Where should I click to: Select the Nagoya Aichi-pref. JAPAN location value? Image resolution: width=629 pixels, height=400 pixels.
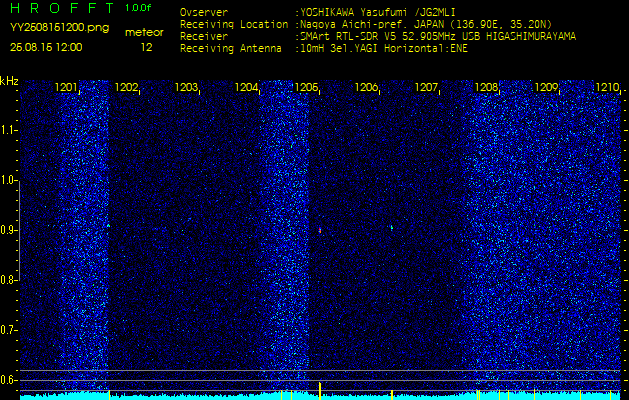pos(424,24)
